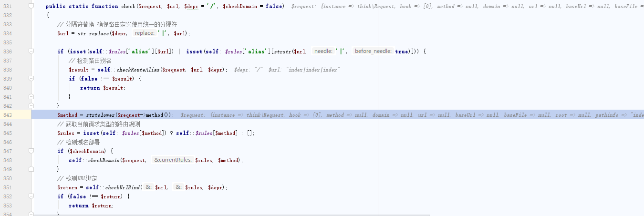Screen dimensions: 644x216
Task: Click fold end marker on line 849
Action: click(x=31, y=169)
